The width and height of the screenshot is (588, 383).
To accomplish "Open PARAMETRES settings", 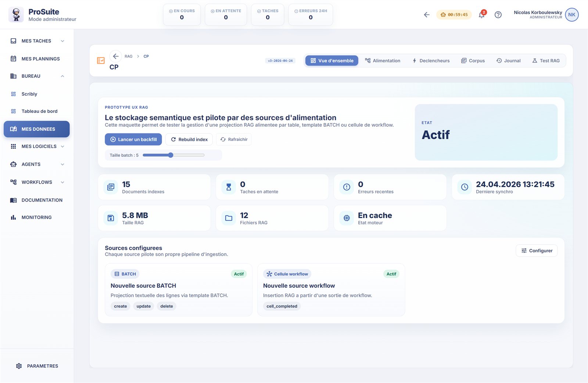I will tap(37, 366).
